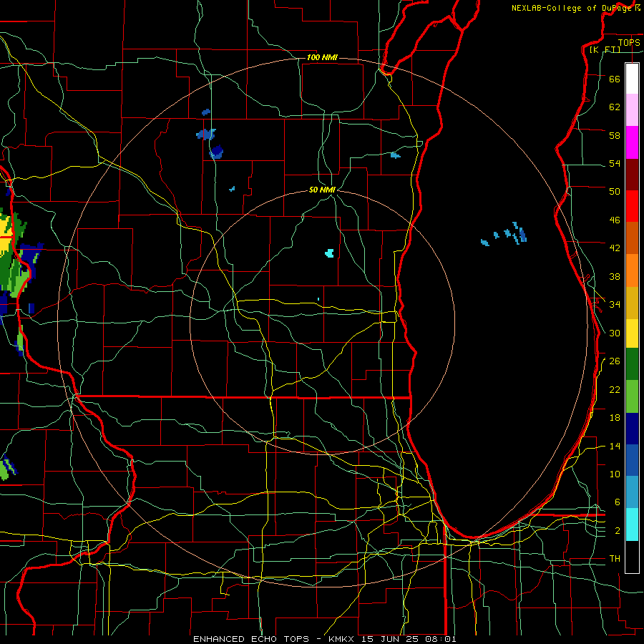The height and width of the screenshot is (644, 644).
Task: Select the bright red legend swatch
Action: [632, 206]
